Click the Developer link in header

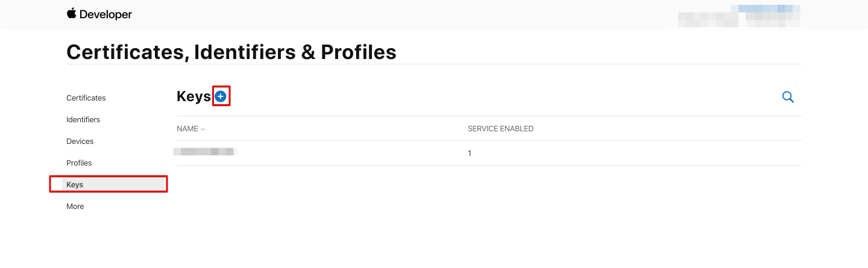[x=106, y=14]
